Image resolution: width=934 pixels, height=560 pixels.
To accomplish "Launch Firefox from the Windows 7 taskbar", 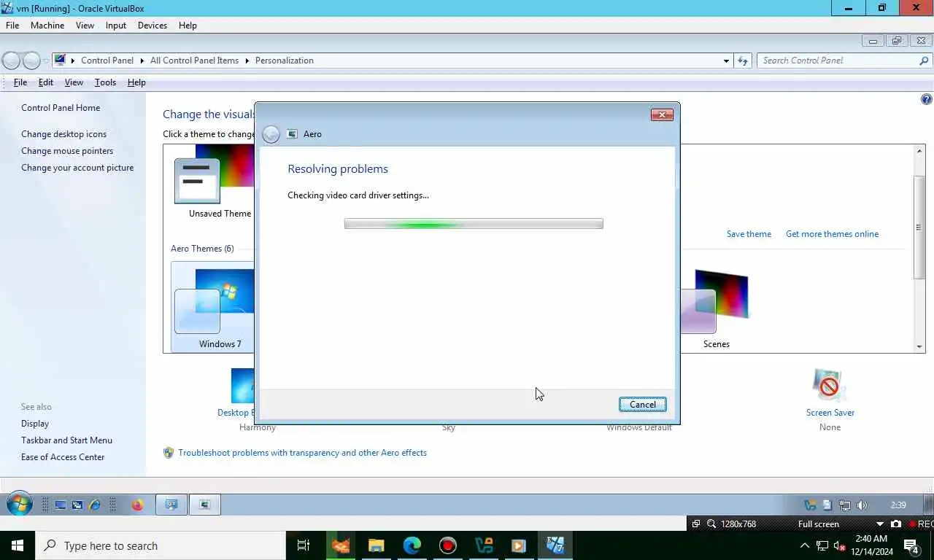I will [x=137, y=505].
